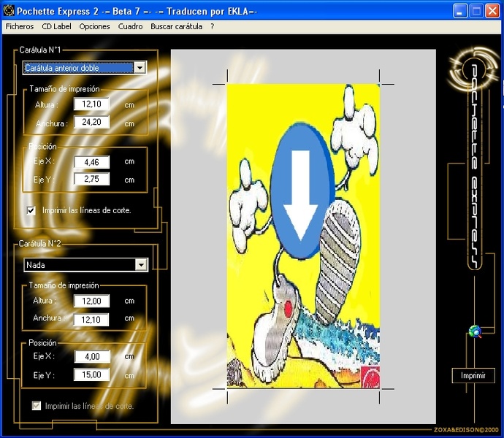This screenshot has height=438, width=504.
Task: Click the Eje X field showing 4,46
Action: point(91,162)
